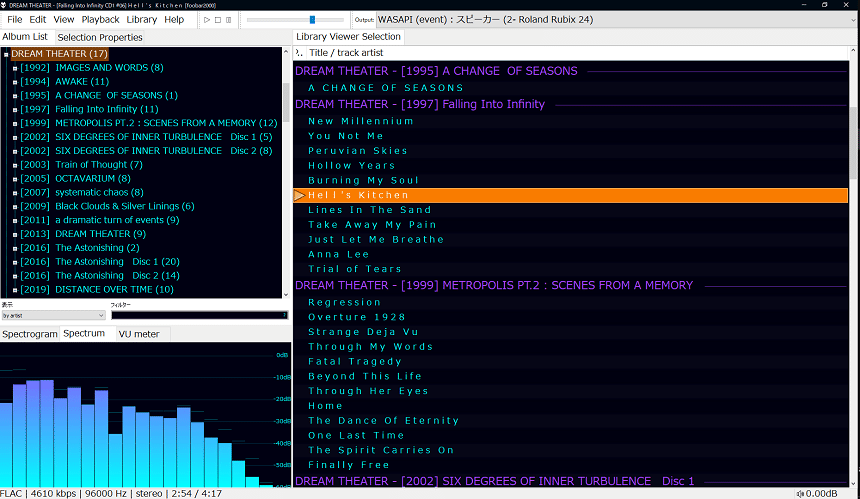Select the track 'The Dance Of Eternity'

[x=570, y=421]
